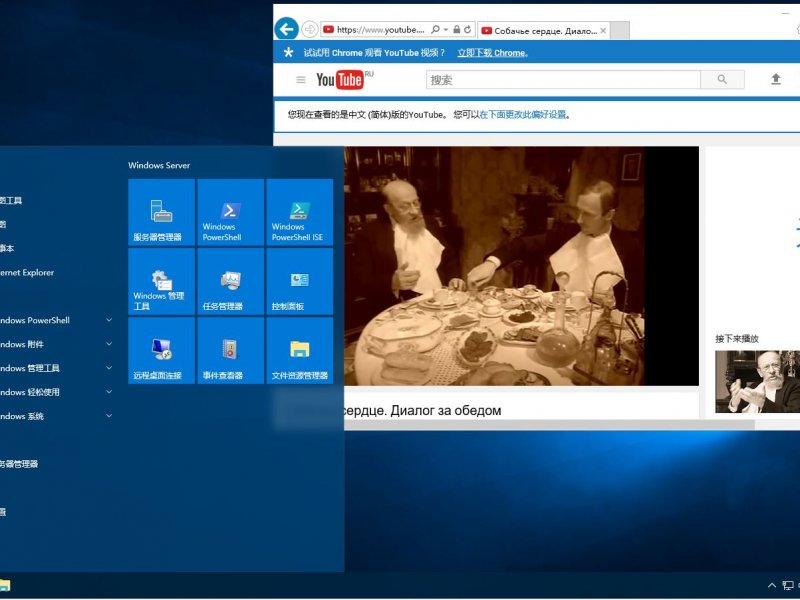The width and height of the screenshot is (800, 600).
Task: Click the browser forward arrow button
Action: (310, 30)
